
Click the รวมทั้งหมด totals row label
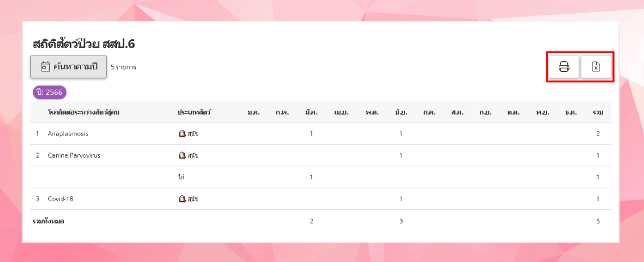pos(48,221)
